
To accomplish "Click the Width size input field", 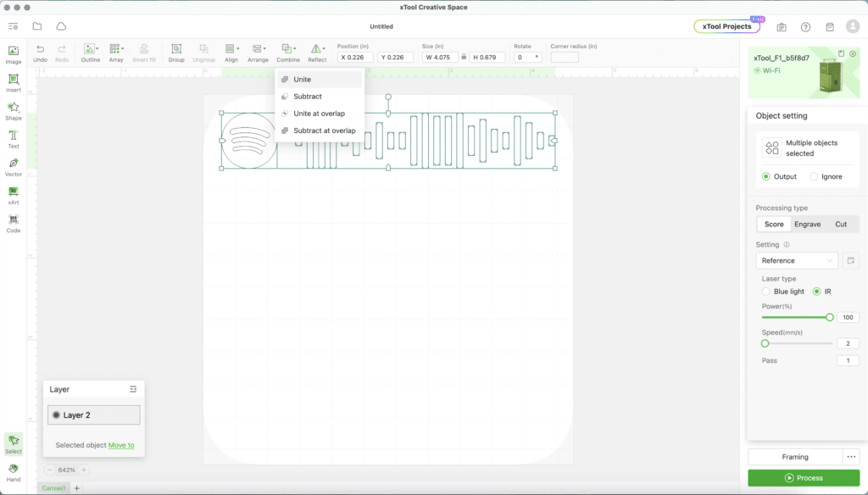I will pos(440,57).
